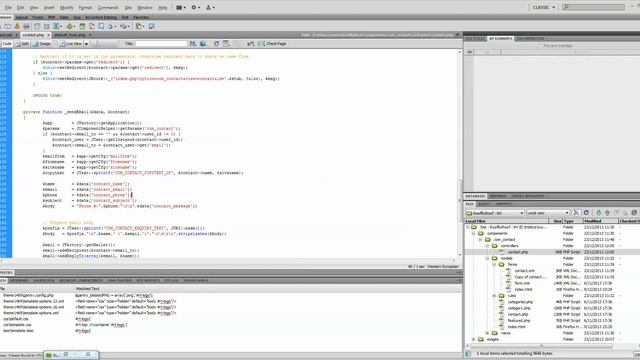Click the Script insert icon
640x360 pixels.
pyautogui.click(x=124, y=26)
